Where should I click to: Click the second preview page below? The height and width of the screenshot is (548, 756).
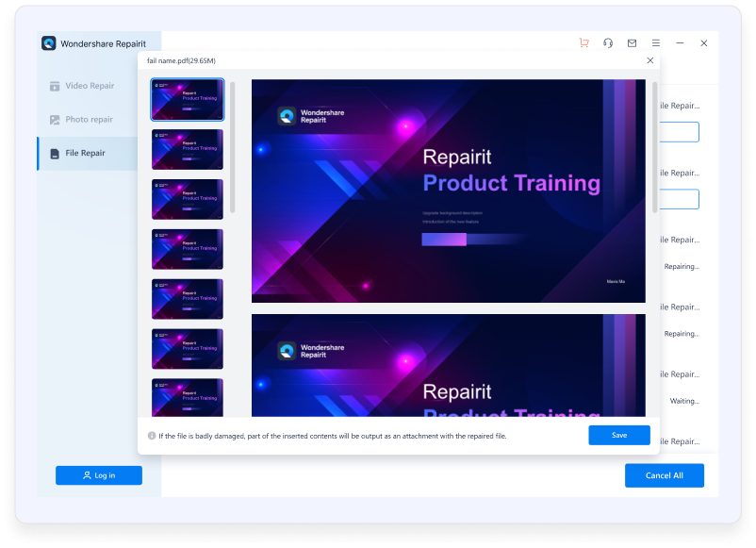point(449,365)
